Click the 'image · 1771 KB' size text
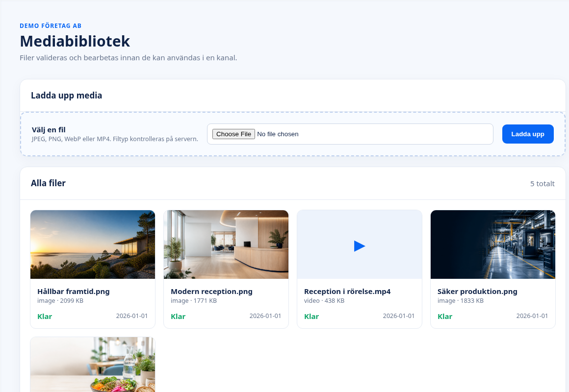 [194, 301]
